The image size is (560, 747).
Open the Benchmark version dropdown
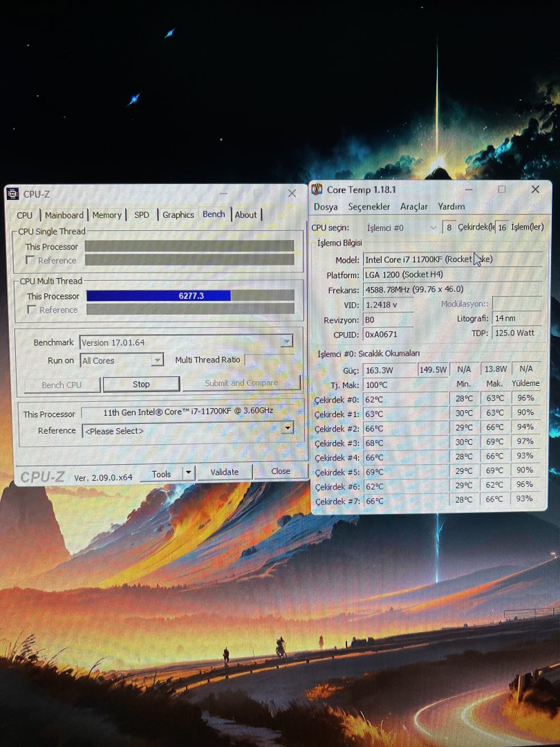[286, 341]
